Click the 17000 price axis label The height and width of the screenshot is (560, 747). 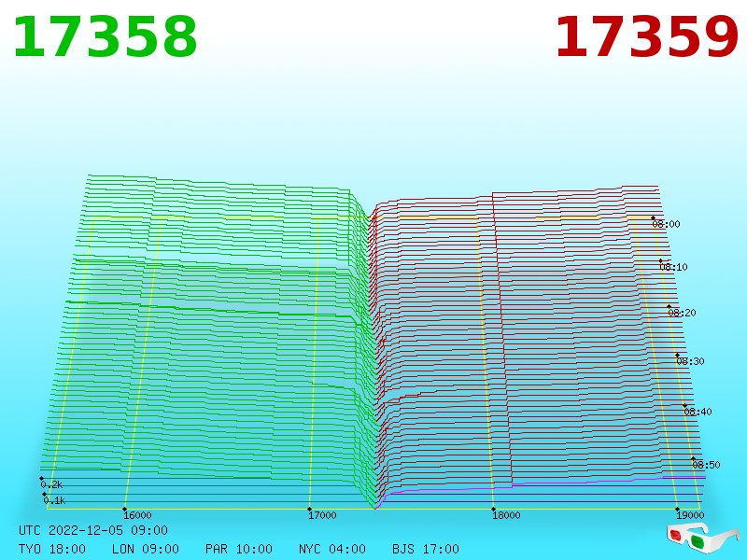(322, 515)
